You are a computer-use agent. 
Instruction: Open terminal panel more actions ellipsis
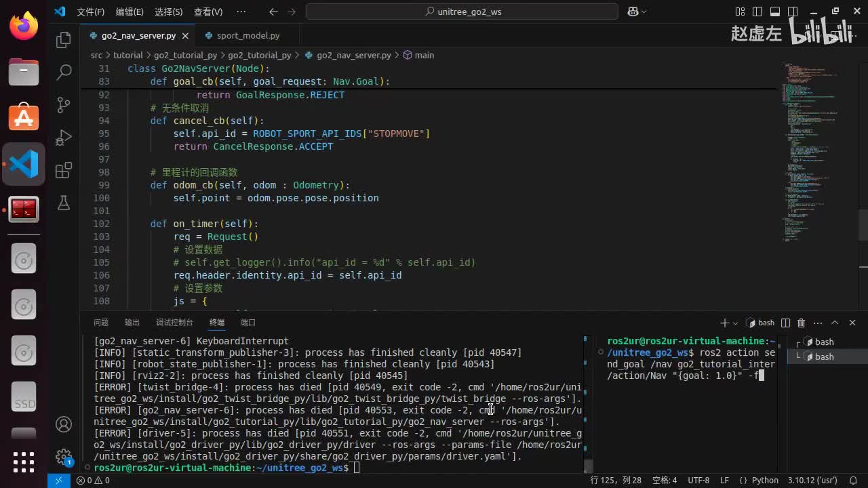click(816, 323)
